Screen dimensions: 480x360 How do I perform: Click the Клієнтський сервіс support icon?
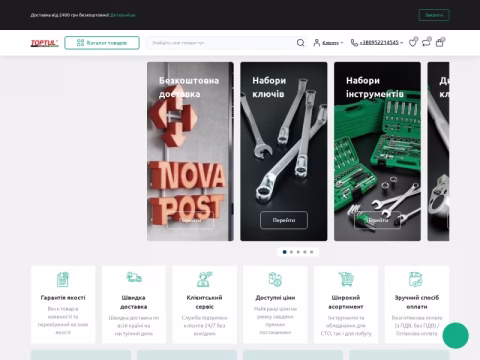(204, 279)
